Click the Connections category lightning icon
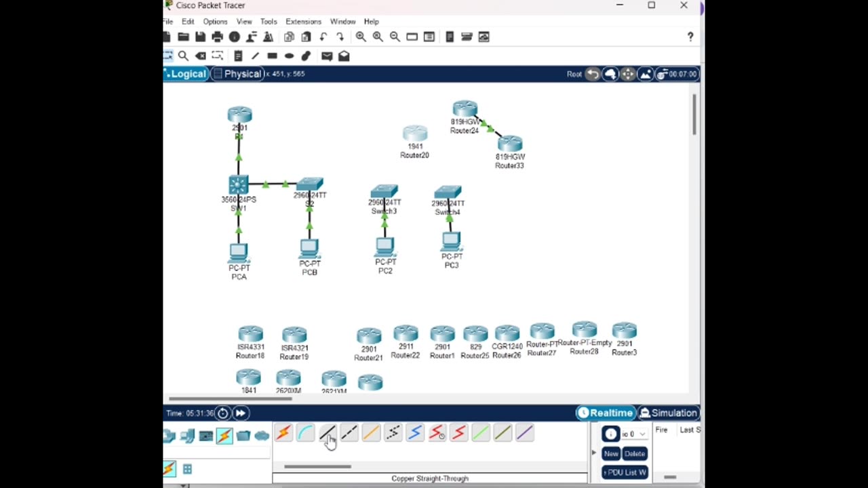Screen dimensions: 868x488 point(224,436)
